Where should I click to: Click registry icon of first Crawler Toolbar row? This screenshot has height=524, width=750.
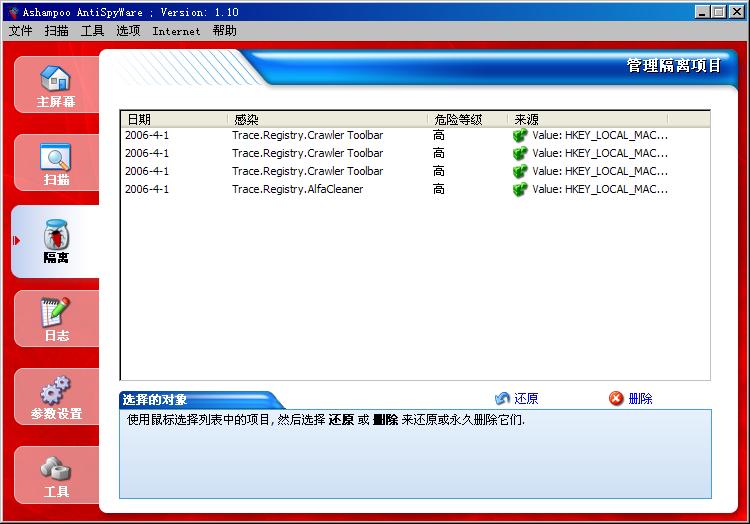coord(520,135)
